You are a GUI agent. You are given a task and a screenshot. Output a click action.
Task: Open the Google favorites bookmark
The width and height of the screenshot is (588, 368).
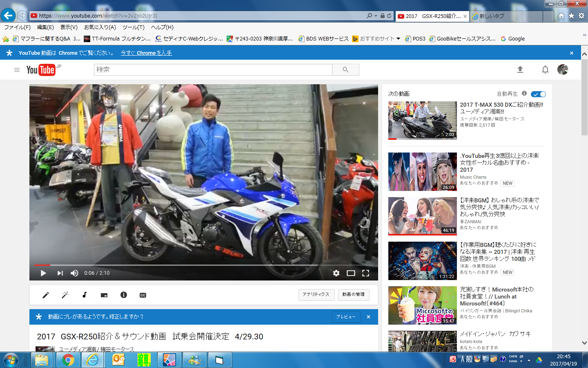[513, 39]
